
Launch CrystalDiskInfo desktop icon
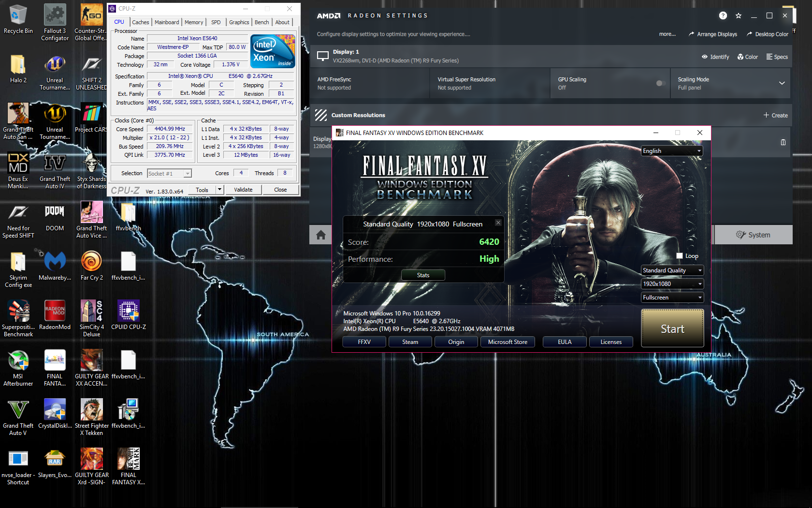point(55,414)
